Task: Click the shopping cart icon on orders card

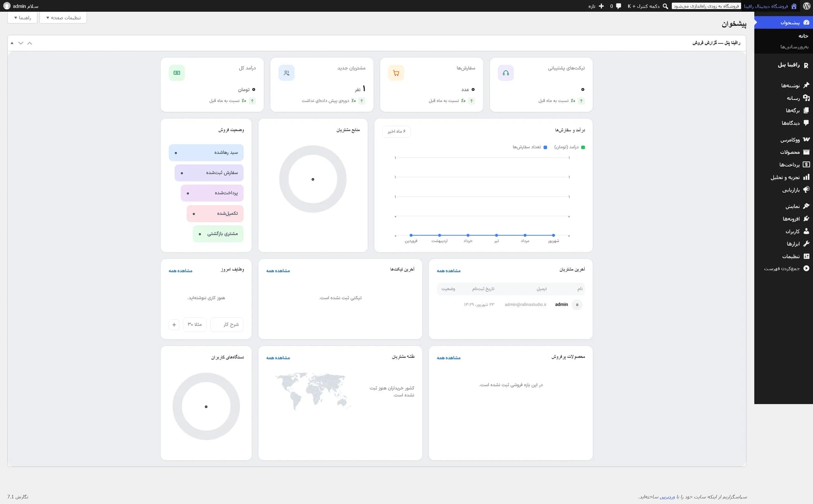Action: [396, 73]
